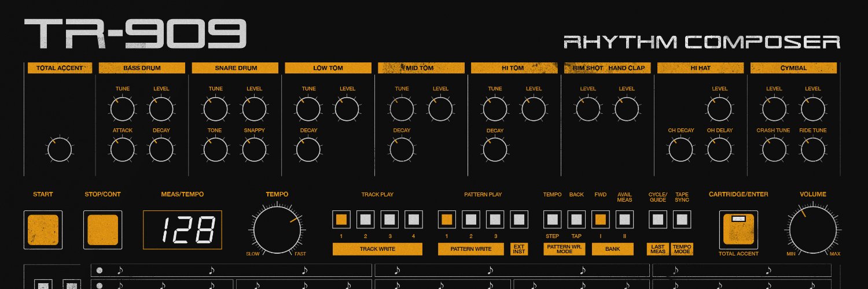The image size is (868, 289).
Task: Click the Track Write label
Action: point(377,249)
